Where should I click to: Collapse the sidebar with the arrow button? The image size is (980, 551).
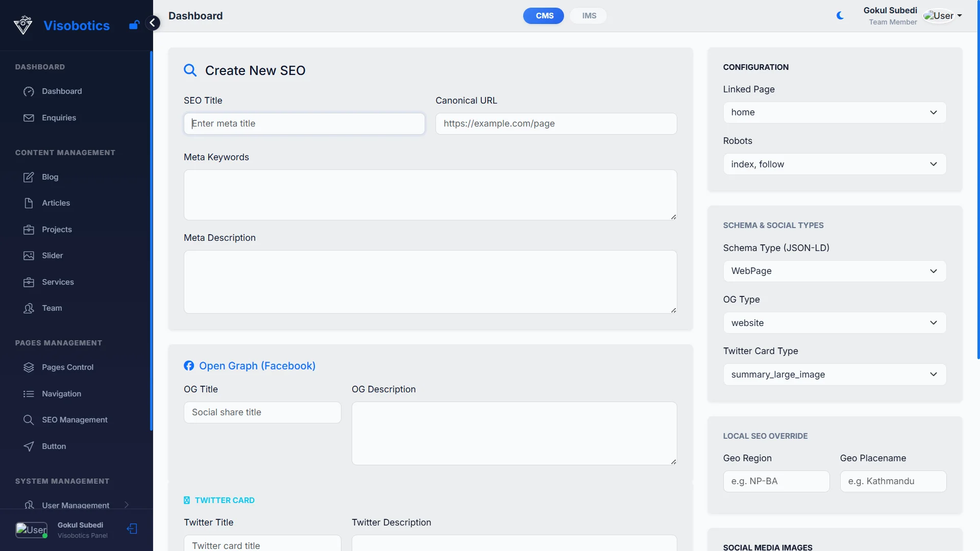click(x=152, y=23)
